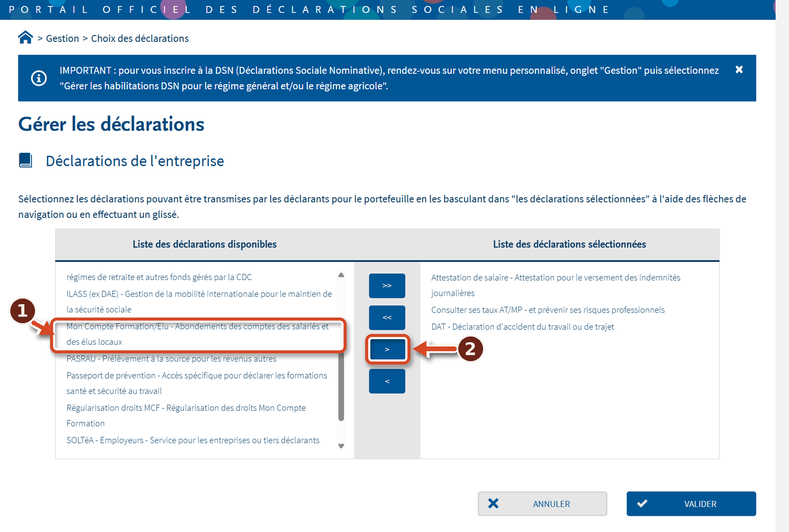Select PASRAU - Prélèvement à la source entry
The height and width of the screenshot is (532, 789).
click(172, 358)
